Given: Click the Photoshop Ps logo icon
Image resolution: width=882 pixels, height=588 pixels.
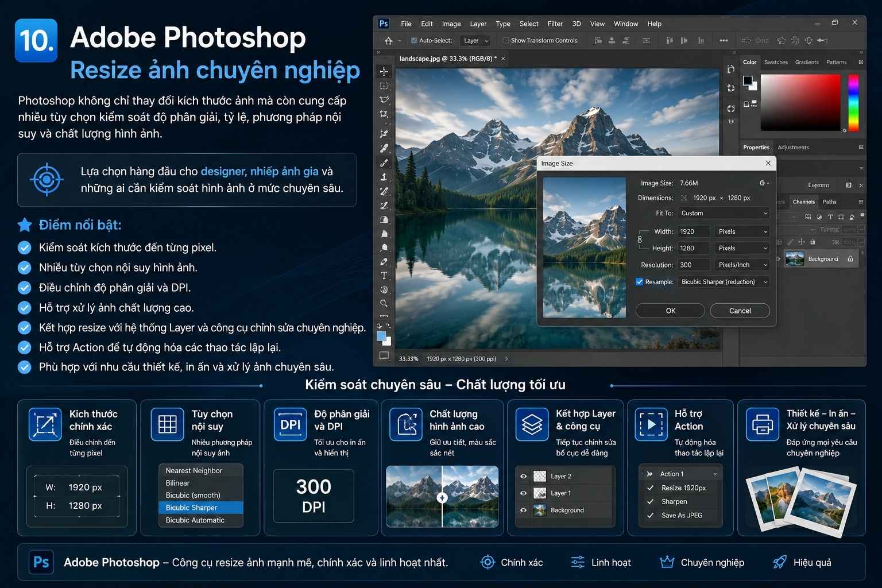Looking at the screenshot, I should [384, 24].
